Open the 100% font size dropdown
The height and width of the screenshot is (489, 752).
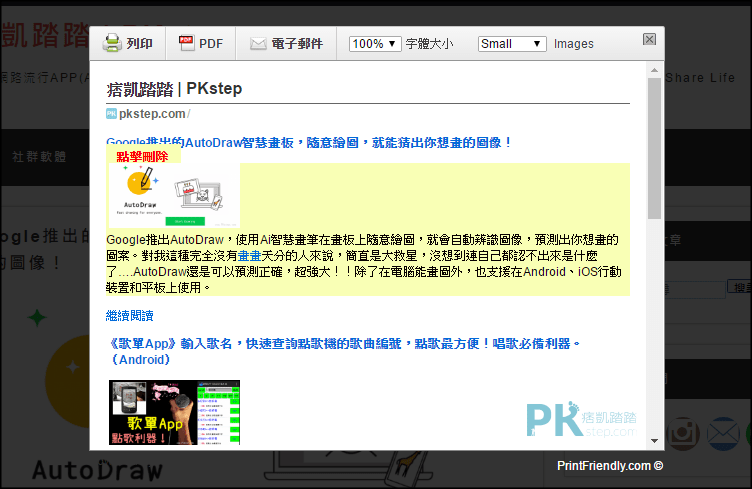(375, 44)
